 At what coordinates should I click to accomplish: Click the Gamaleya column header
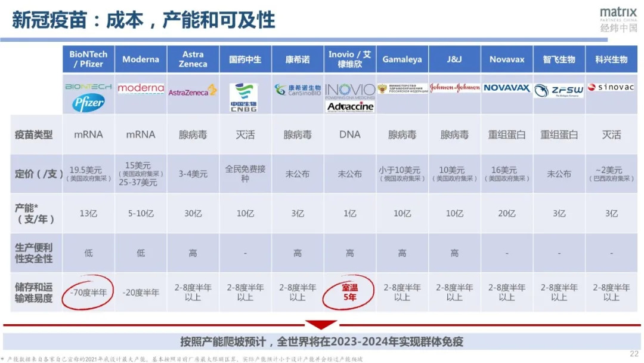click(402, 59)
